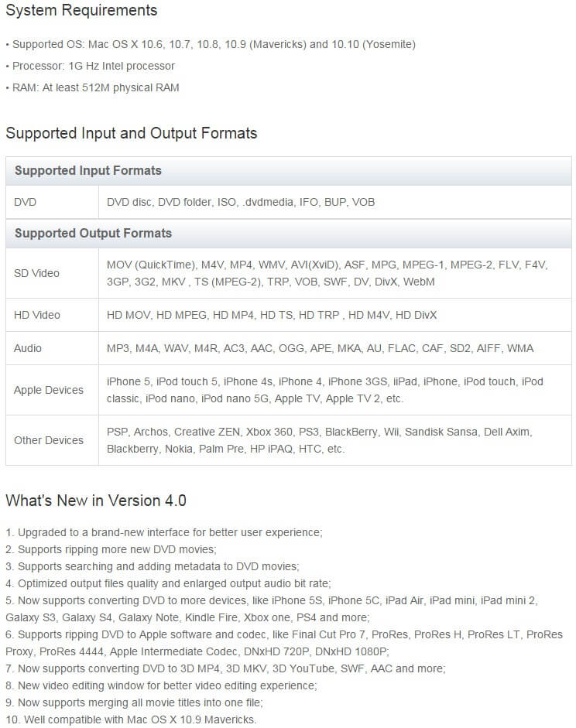Click the What's New in Version 4.0 heading
Viewport: 576px width, 728px height.
tap(96, 501)
